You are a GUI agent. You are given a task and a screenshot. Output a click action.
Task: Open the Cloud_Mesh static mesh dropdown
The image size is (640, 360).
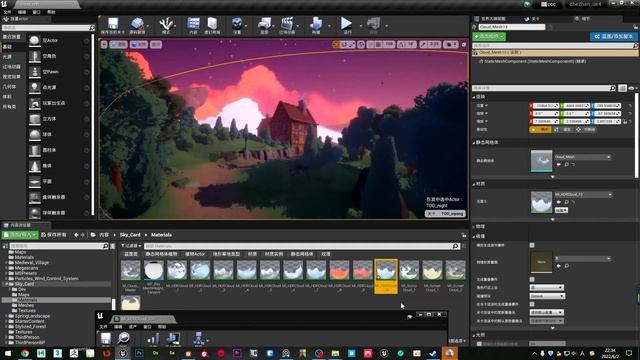click(x=582, y=157)
